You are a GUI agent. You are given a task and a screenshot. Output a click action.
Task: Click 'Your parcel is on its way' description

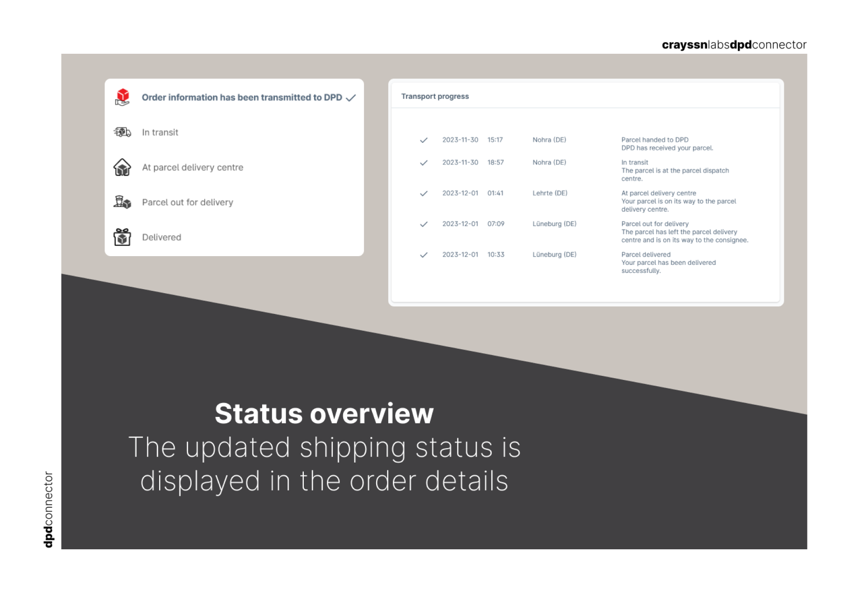679,205
